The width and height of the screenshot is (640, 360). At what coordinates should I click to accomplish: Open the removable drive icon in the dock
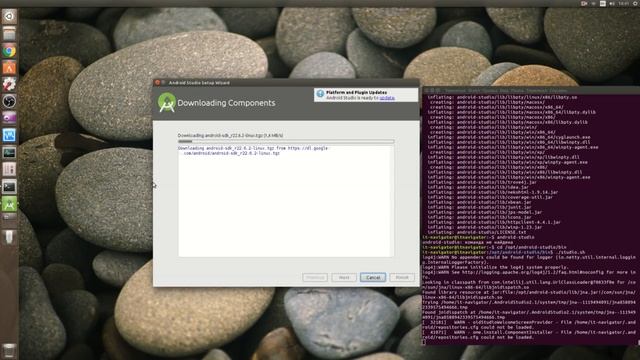(x=9, y=237)
